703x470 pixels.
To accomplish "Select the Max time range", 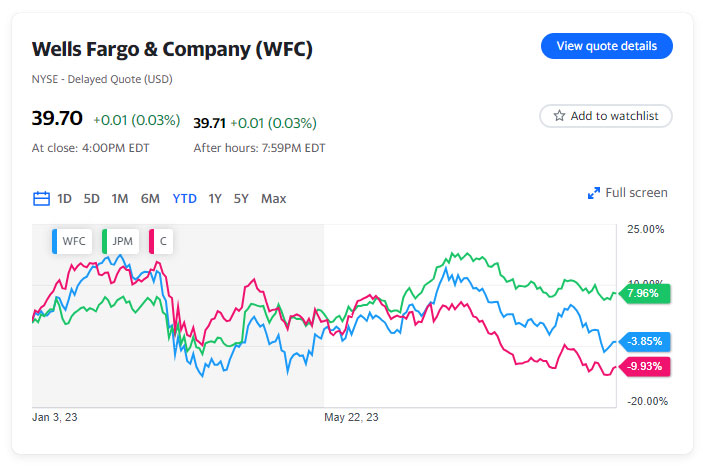I will (273, 198).
